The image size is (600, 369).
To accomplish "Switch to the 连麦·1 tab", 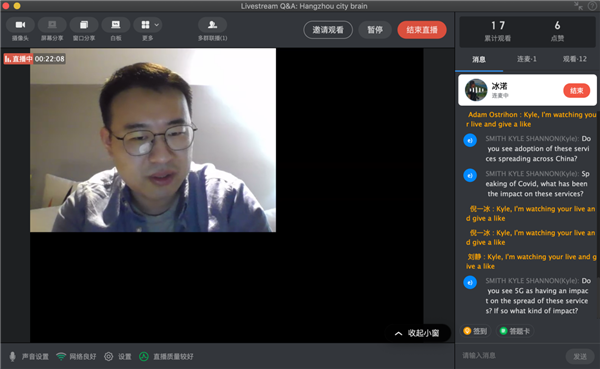I will (527, 59).
